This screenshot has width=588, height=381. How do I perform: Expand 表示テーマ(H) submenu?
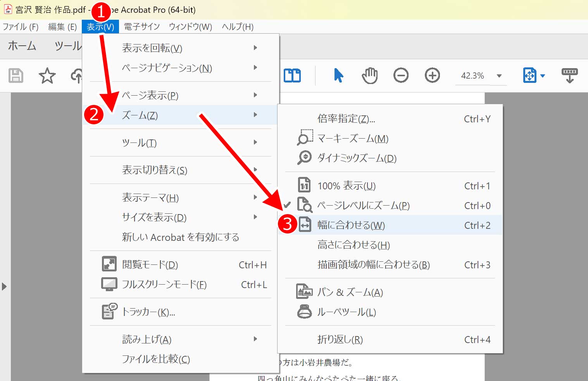click(181, 197)
